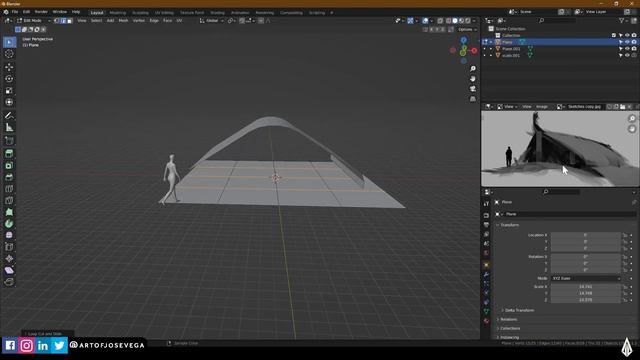The image size is (640, 360).
Task: Select the Rotate tool
Action: tap(9, 79)
